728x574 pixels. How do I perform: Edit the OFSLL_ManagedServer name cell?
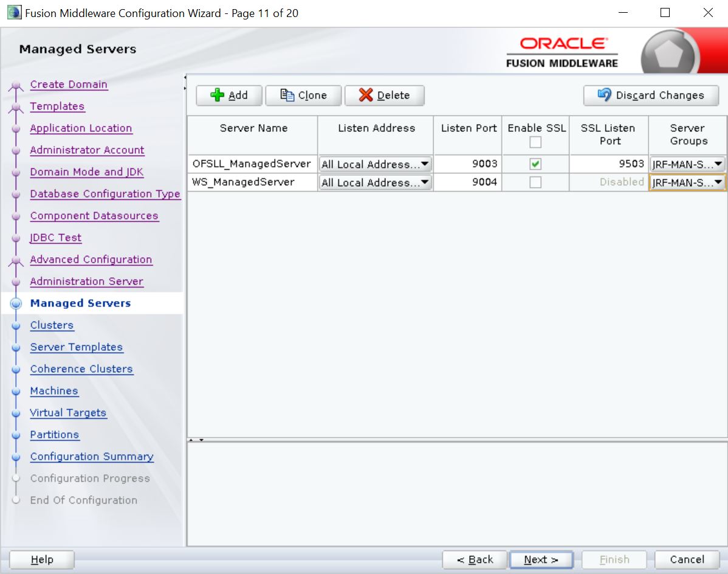253,164
